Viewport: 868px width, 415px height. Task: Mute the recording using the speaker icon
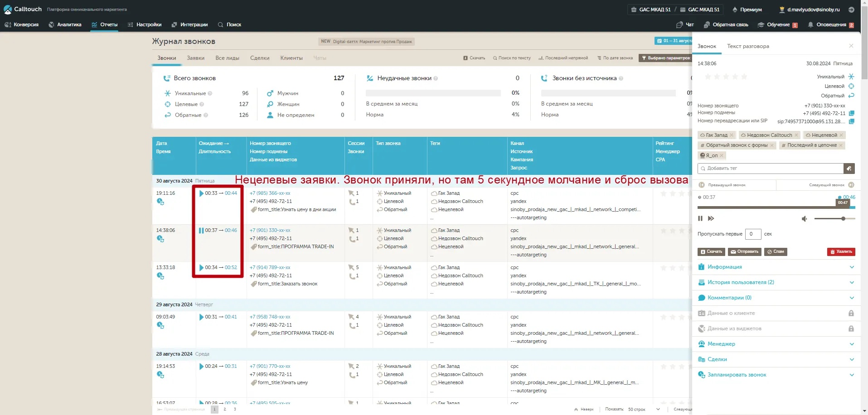[x=804, y=219]
